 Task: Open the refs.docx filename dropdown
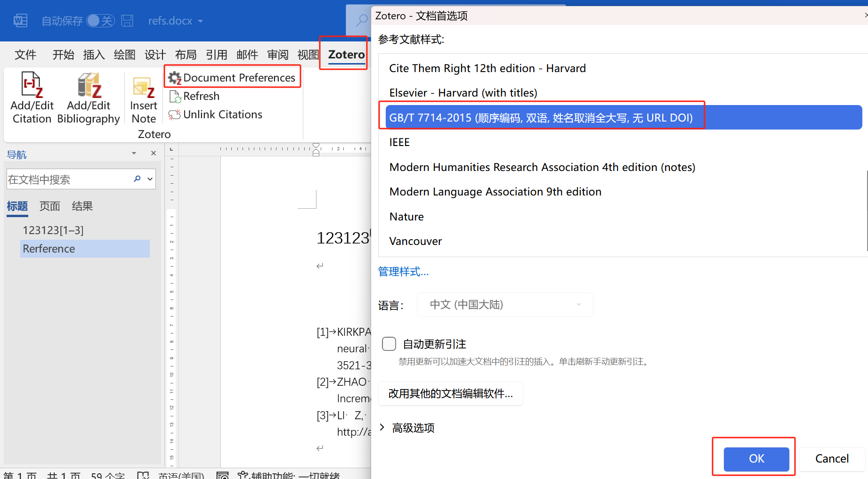click(200, 21)
